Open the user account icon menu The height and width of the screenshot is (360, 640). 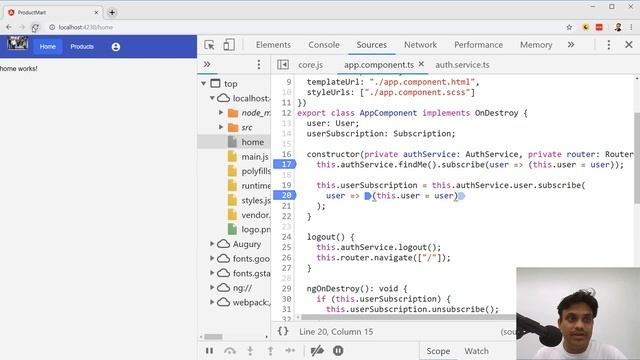(116, 47)
